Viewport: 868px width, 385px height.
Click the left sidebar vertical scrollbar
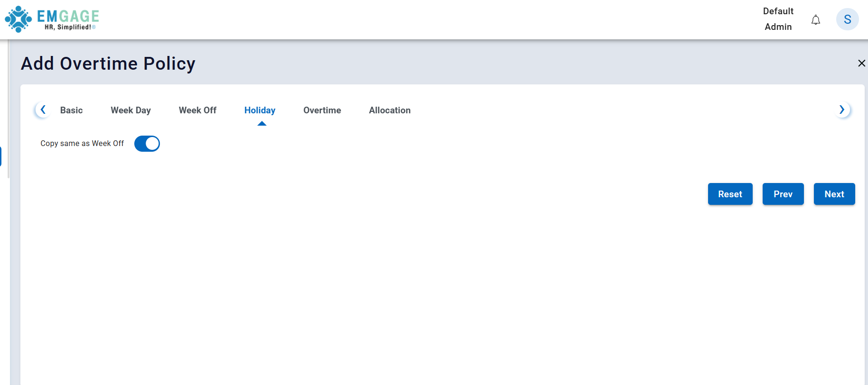click(x=9, y=109)
